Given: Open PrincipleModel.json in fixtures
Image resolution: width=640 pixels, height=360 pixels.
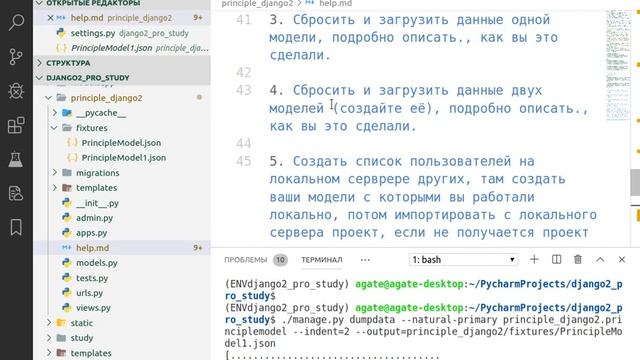Looking at the screenshot, I should tap(122, 143).
